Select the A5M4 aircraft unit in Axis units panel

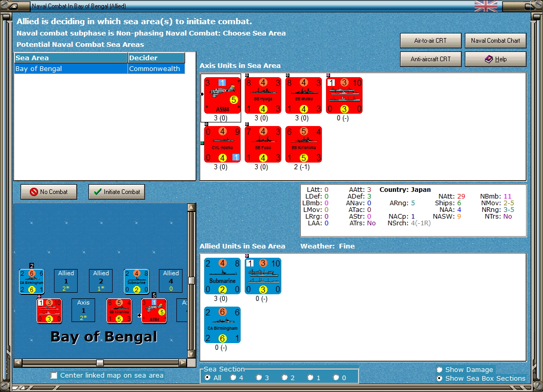[222, 95]
